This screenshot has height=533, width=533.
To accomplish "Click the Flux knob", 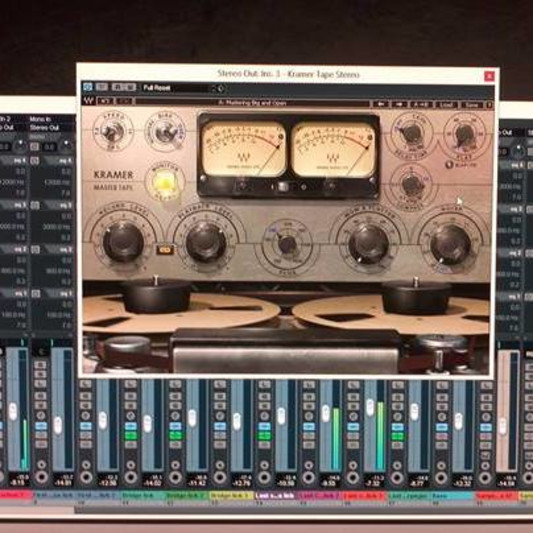I will (x=287, y=244).
